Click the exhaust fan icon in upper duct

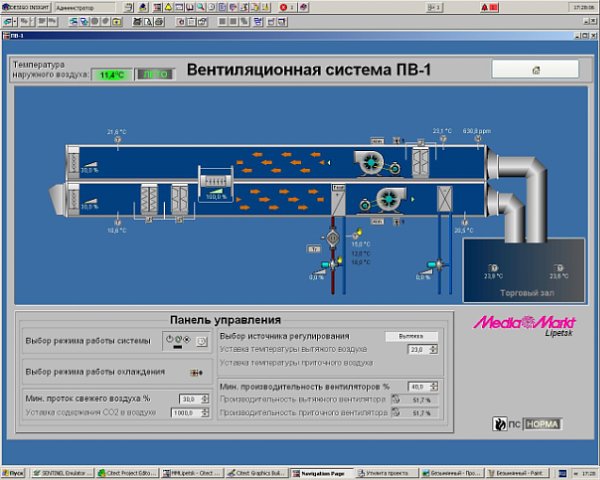370,160
